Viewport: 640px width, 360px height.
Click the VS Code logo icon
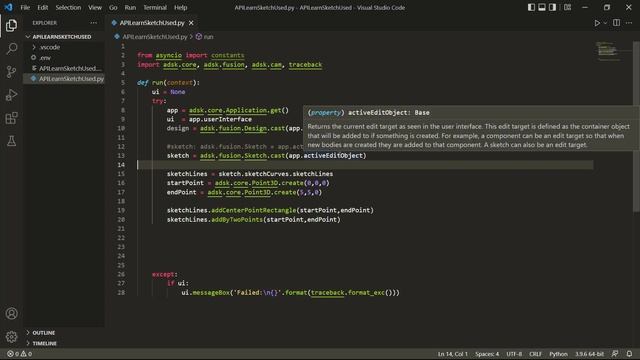click(x=8, y=7)
